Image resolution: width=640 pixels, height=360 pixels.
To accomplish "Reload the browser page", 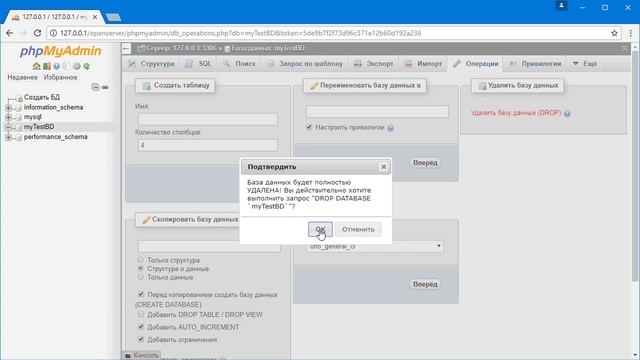I will [37, 33].
